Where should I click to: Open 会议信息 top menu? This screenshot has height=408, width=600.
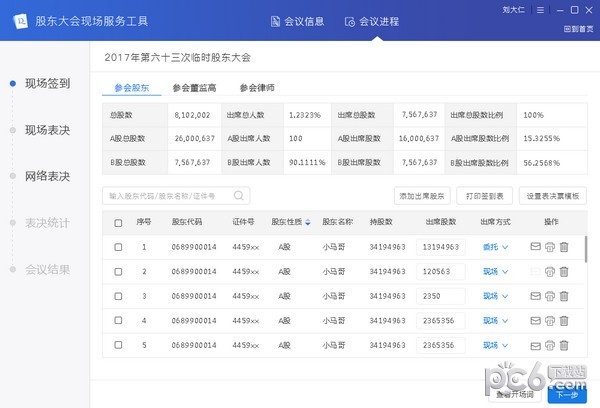coord(297,21)
